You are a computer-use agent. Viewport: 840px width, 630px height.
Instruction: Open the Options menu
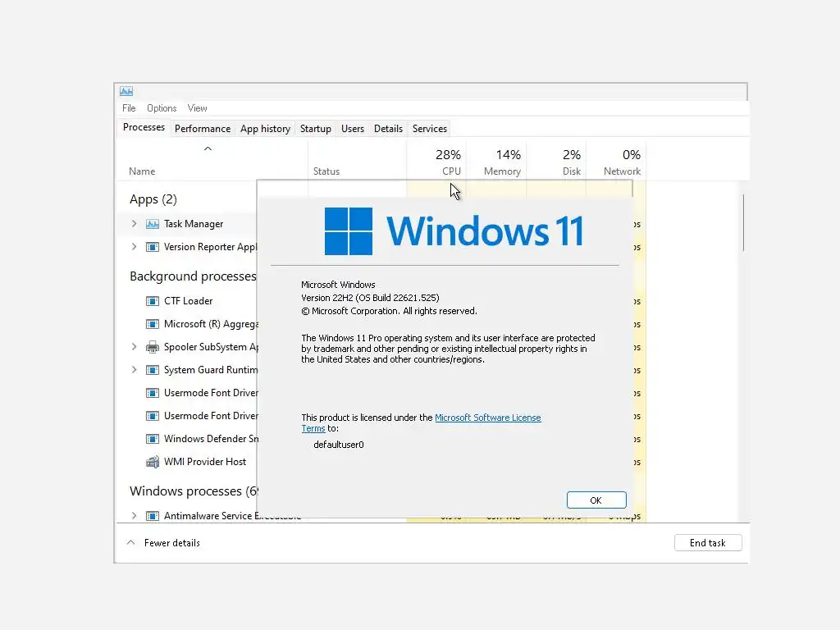(x=162, y=108)
